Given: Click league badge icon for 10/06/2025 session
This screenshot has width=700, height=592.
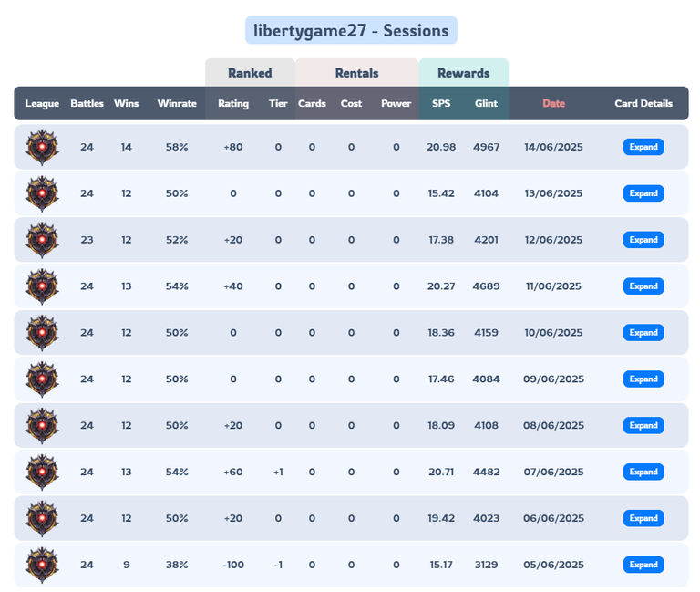Looking at the screenshot, I should coord(42,333).
